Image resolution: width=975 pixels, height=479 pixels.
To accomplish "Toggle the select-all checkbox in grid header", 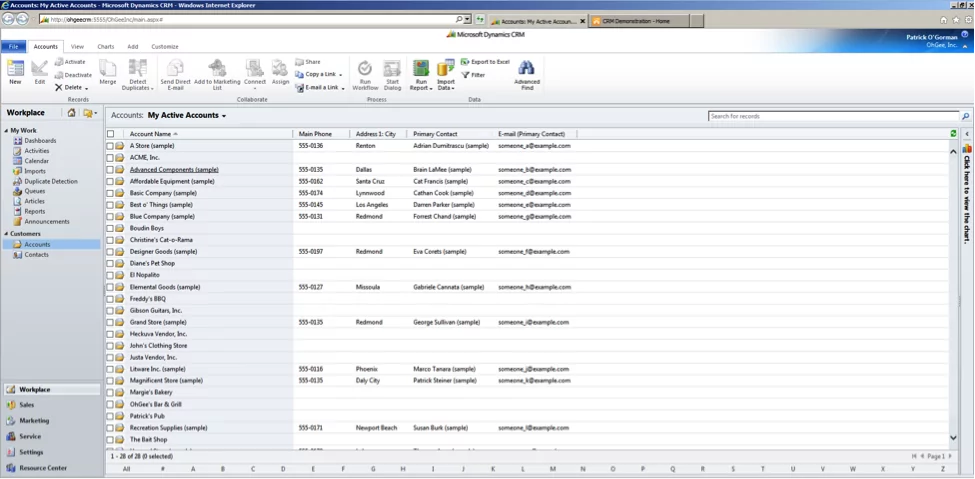I will pos(111,134).
